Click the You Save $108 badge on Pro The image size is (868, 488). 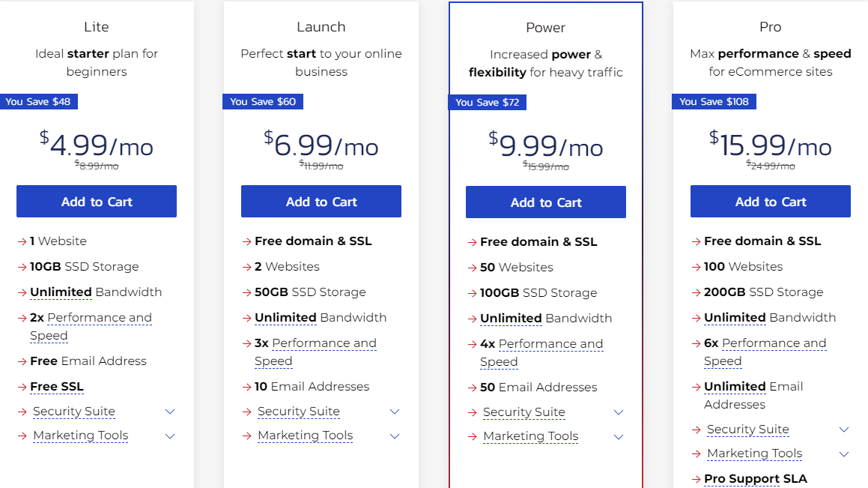pos(714,101)
